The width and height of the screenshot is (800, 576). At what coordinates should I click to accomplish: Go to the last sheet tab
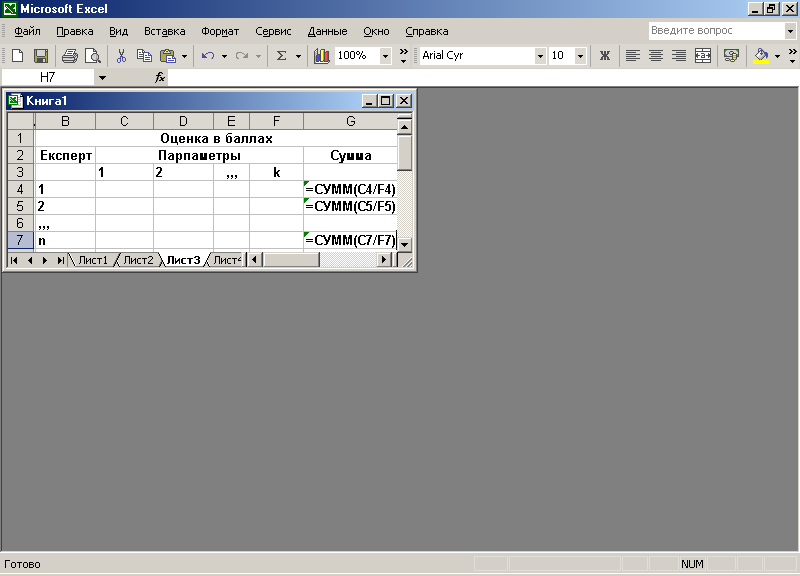[x=61, y=260]
